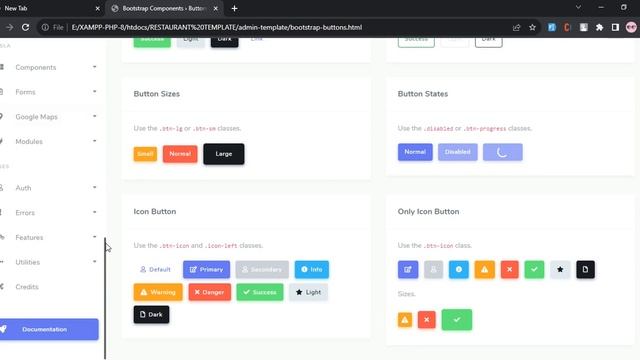Expand the Forms sidebar menu
Screen dimensions: 640x360
pyautogui.click(x=49, y=92)
